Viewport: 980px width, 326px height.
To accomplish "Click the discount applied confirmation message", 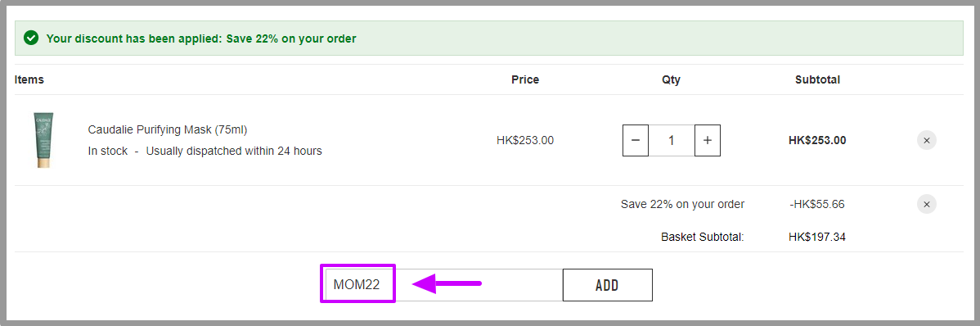I will point(201,38).
